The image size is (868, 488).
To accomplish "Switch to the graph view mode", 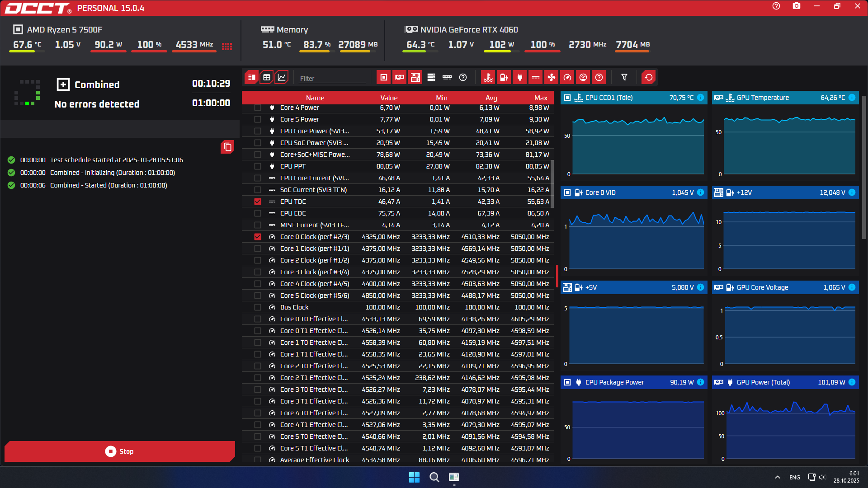I will coord(282,77).
